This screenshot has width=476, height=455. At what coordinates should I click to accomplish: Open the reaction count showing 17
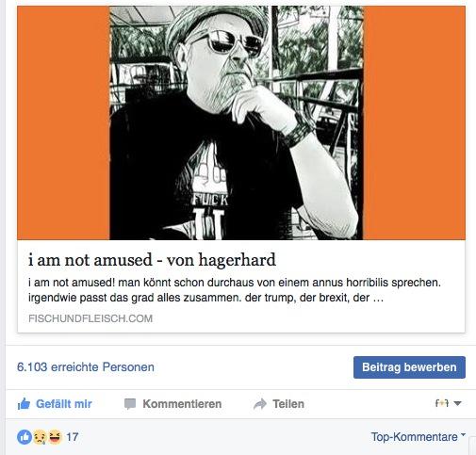(x=73, y=437)
